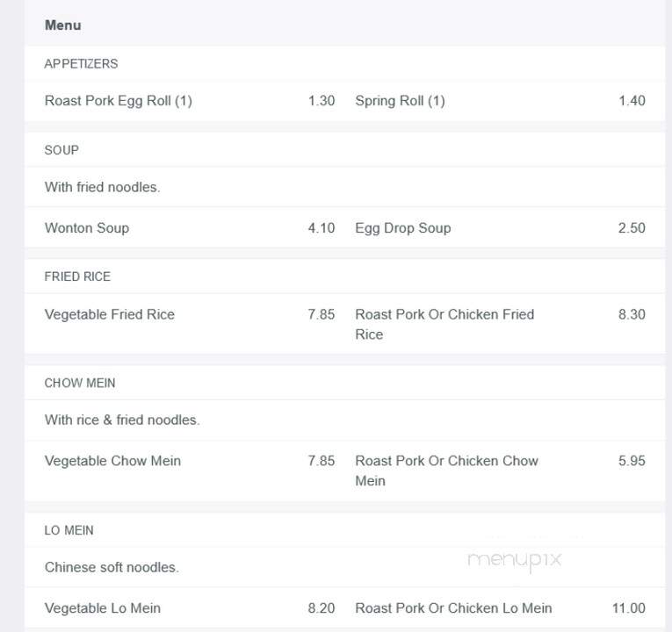This screenshot has width=672, height=632.
Task: Click the menupix watermark logo
Action: coord(514,561)
